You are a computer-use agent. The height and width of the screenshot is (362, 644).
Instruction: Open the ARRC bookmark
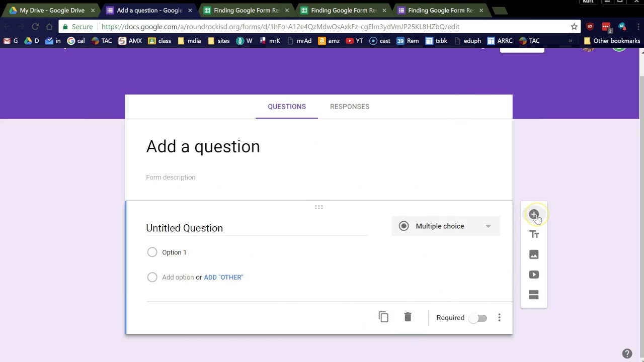click(x=500, y=41)
